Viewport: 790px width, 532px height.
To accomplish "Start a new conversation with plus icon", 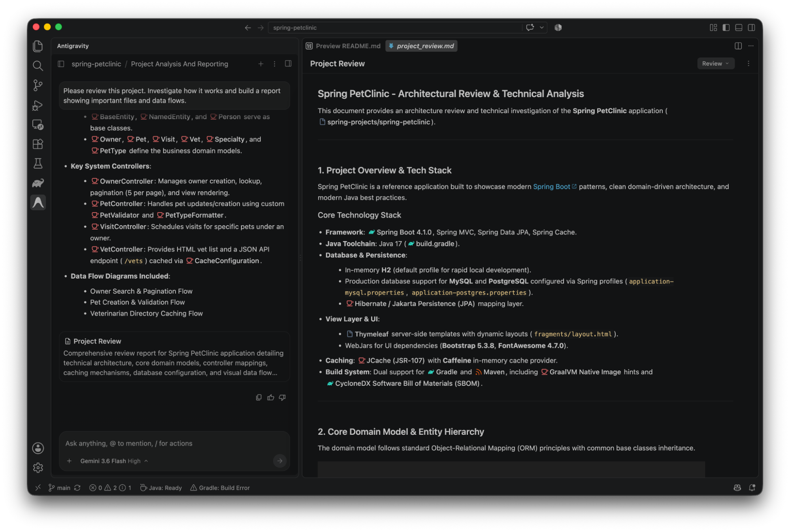I will tap(261, 64).
